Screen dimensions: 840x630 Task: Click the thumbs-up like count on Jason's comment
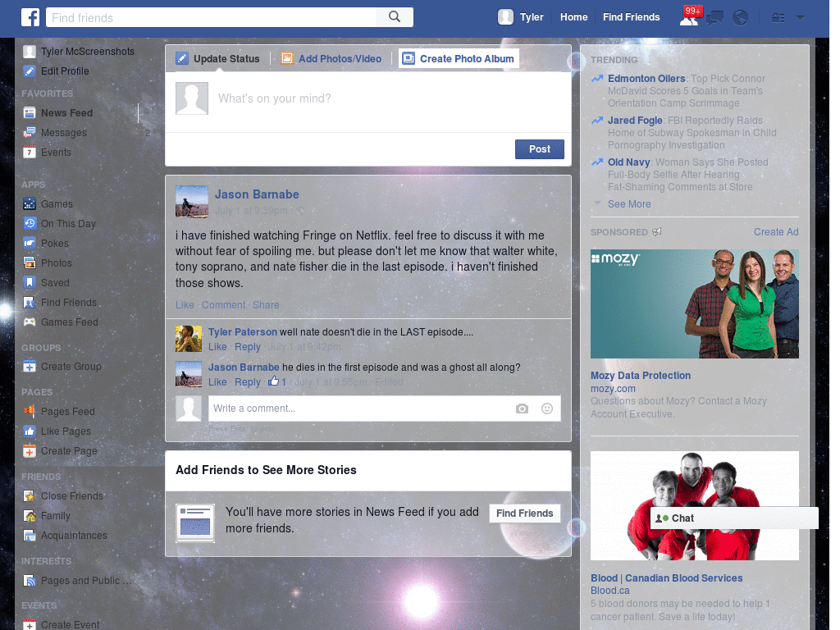[277, 381]
